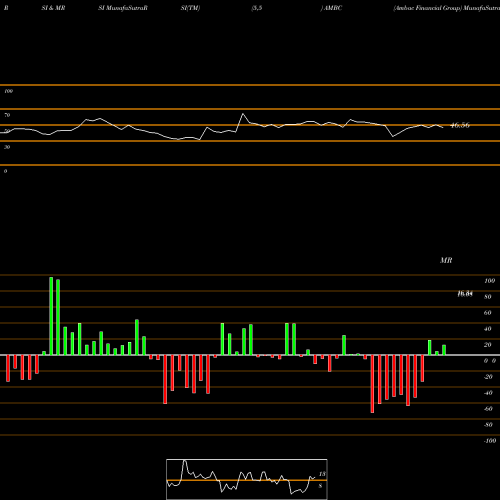Click the 70 level label on the RSI axis
The width and height of the screenshot is (500, 500).
pos(7,115)
